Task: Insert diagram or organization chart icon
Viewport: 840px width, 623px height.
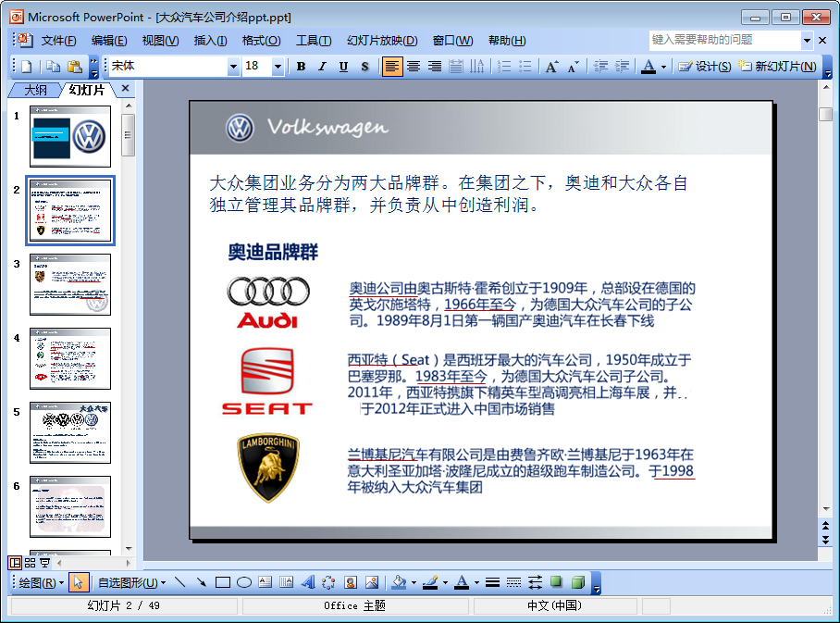Action: click(x=329, y=582)
